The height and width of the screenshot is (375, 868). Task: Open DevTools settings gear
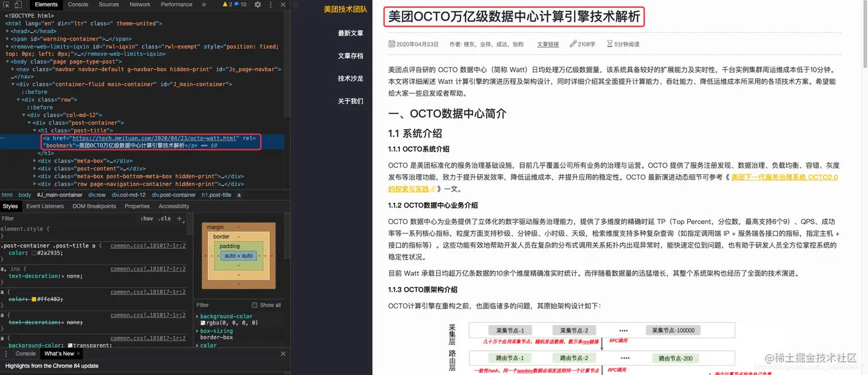(257, 5)
